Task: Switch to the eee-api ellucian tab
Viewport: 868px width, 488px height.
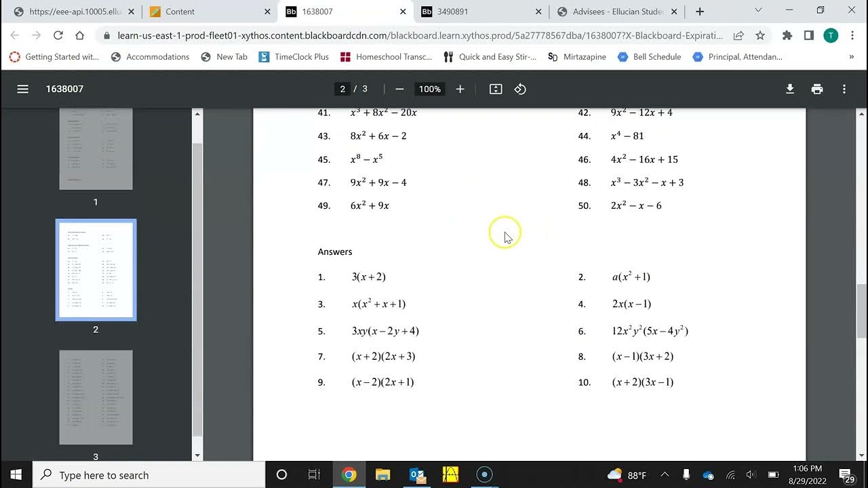Action: [72, 12]
